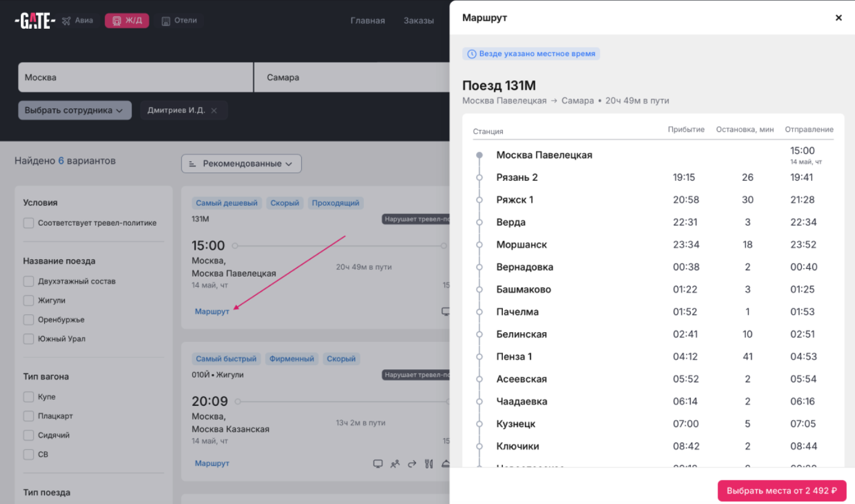Screen dimensions: 855x504
Task: Open the Заказы menu item
Action: pos(419,20)
